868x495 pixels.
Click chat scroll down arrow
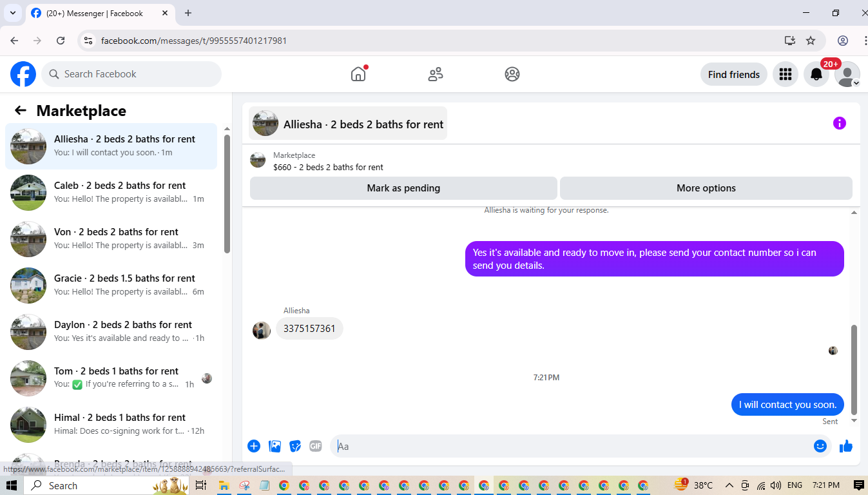coord(854,421)
